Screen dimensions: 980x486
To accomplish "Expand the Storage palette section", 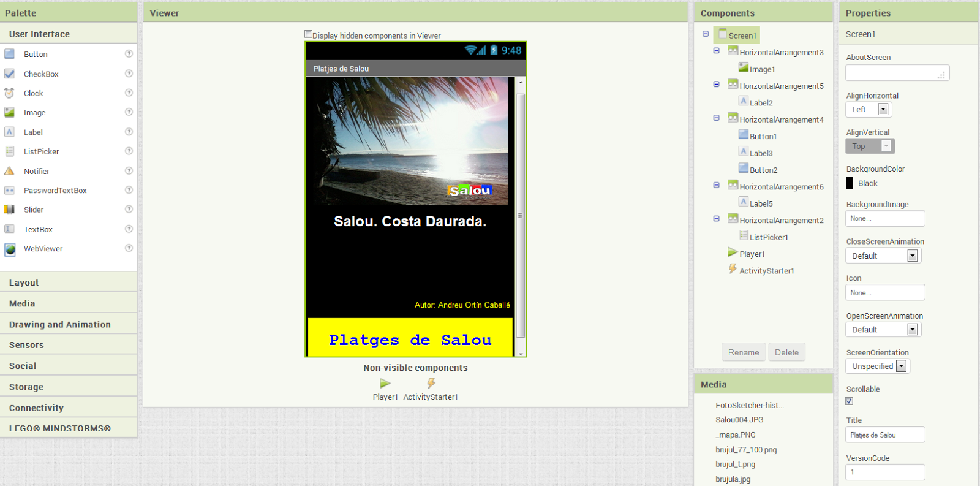I will [69, 387].
